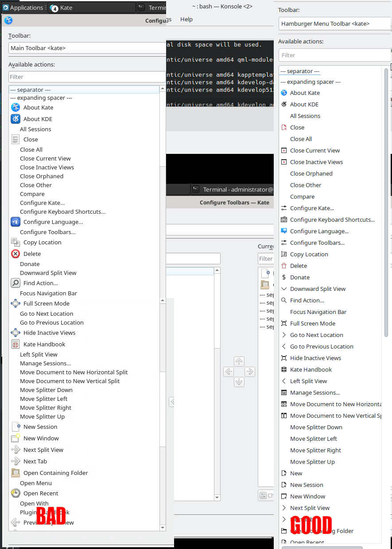This screenshot has width=392, height=549.
Task: Click move-left arrow button in middle dialog
Action: pos(229,372)
